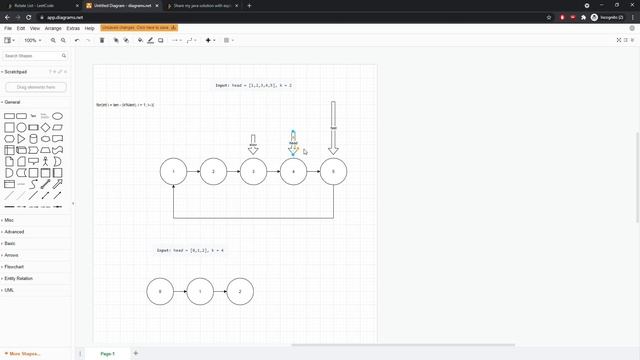Open the View menu
The width and height of the screenshot is (640, 360).
35,28
